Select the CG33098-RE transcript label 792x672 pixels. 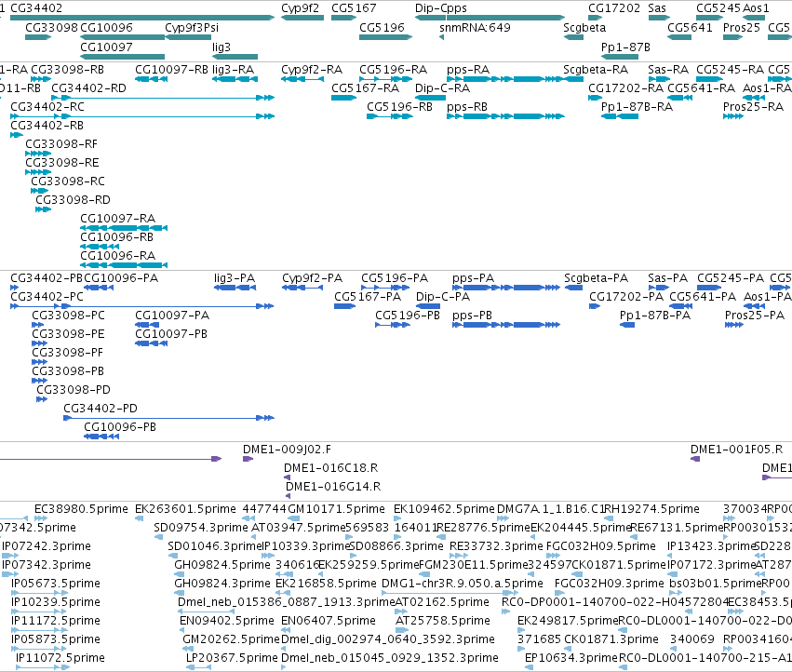pos(62,163)
